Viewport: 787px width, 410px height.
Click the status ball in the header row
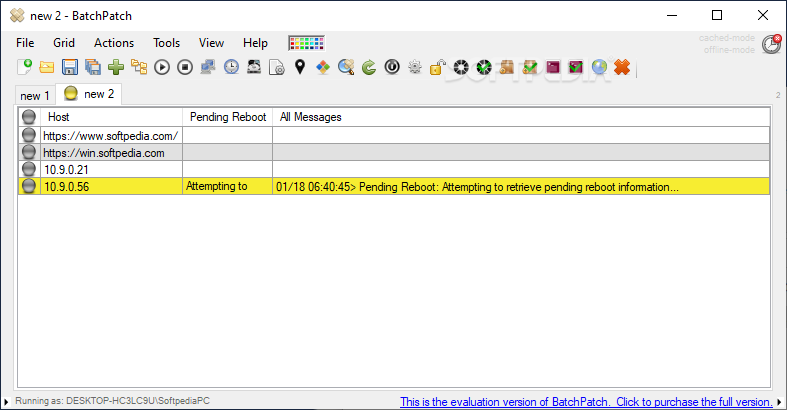point(29,117)
